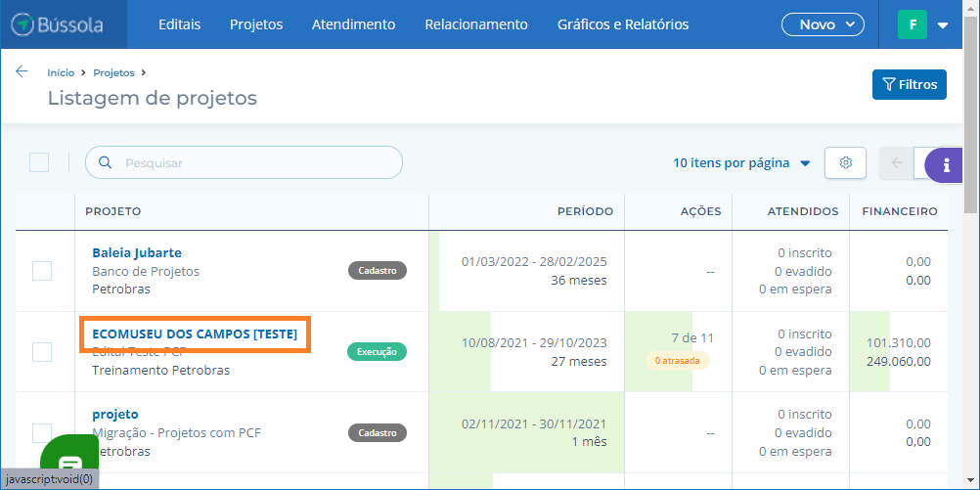The image size is (980, 490).
Task: Click the period '01/03/2022 - 28/02/2025'
Action: 534,261
